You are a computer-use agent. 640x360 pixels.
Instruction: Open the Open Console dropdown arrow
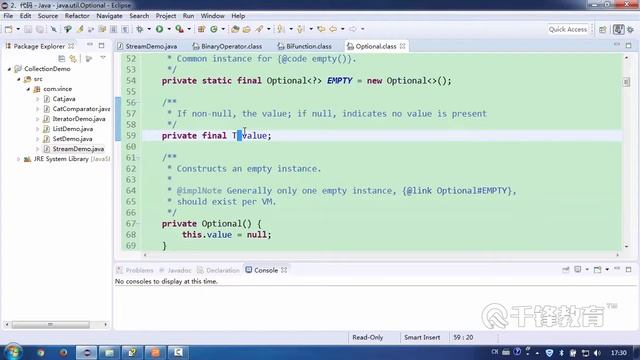click(x=607, y=269)
